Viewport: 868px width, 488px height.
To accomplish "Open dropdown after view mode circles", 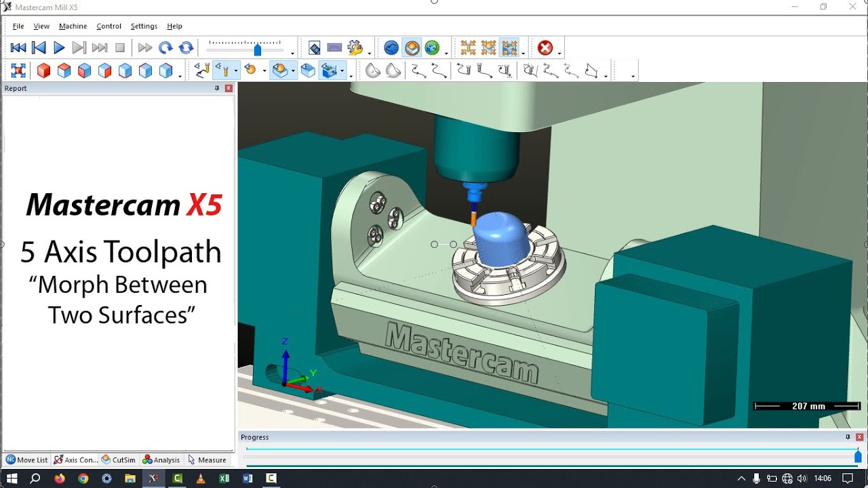I will pos(446,53).
